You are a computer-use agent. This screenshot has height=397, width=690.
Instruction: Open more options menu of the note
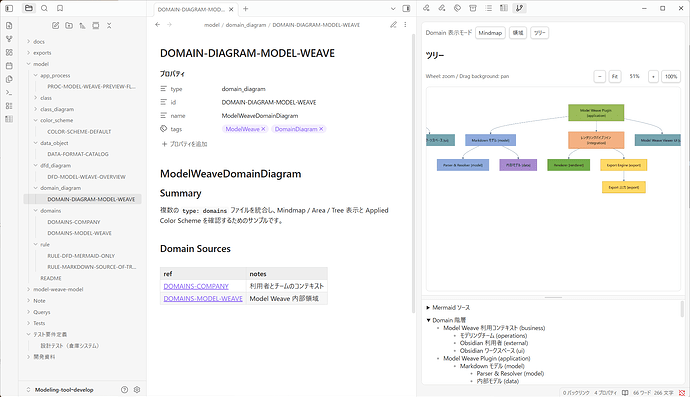(x=405, y=25)
